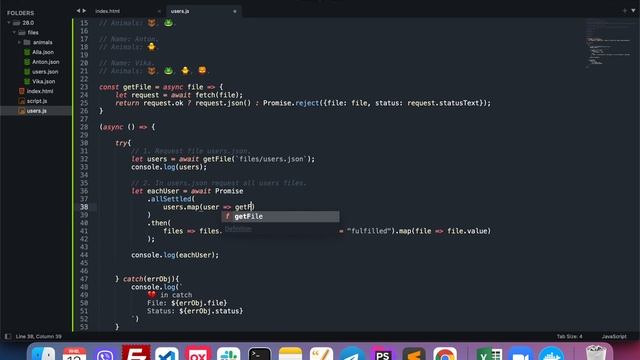Image resolution: width=640 pixels, height=360 pixels.
Task: Open Notes app in the dock
Action: coord(291,353)
